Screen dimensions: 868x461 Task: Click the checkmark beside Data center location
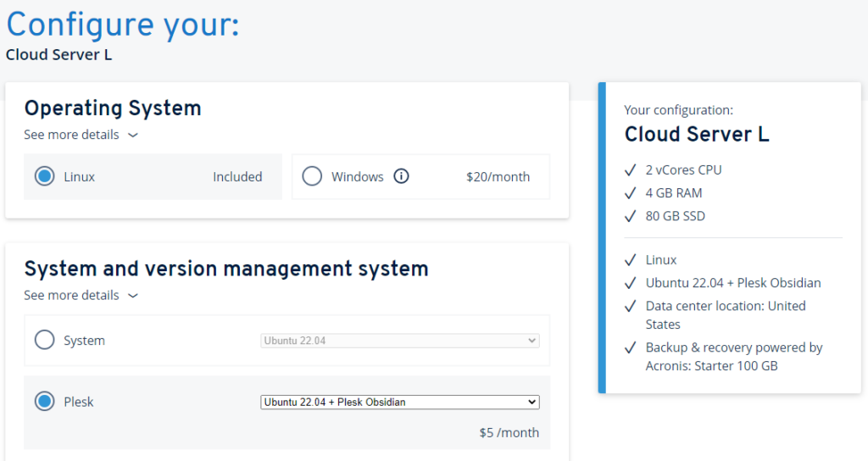tap(630, 306)
